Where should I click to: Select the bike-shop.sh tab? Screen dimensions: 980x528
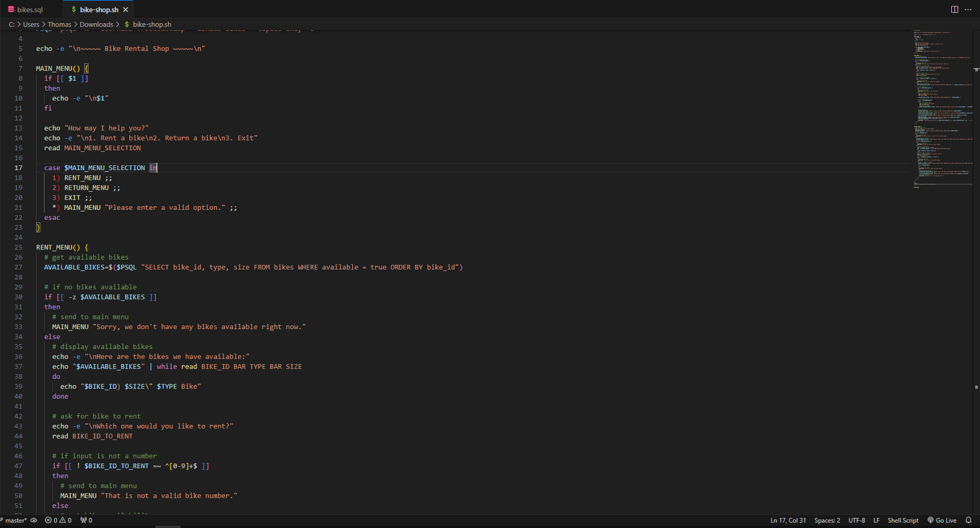click(97, 9)
